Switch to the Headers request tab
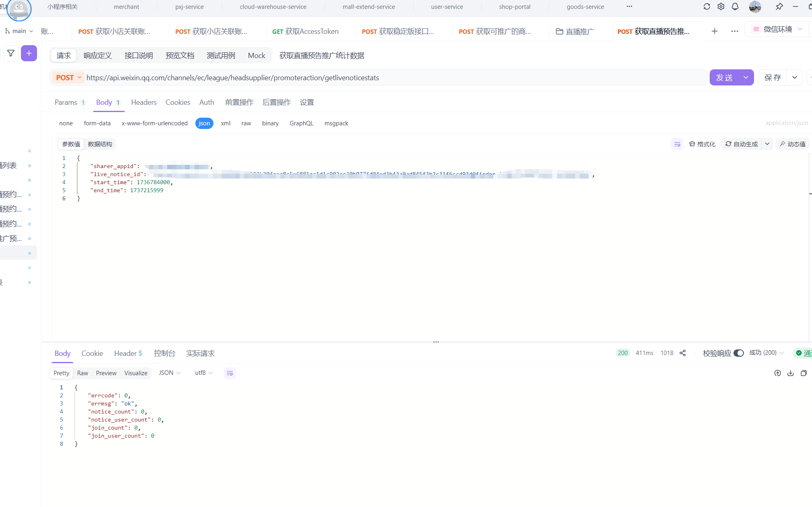Image resolution: width=812 pixels, height=507 pixels. click(x=144, y=102)
